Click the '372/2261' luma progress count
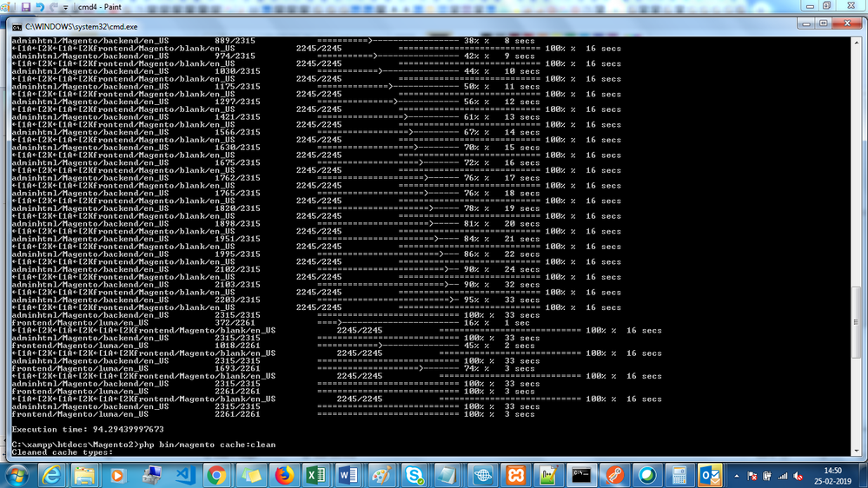This screenshot has height=488, width=868. 235,323
